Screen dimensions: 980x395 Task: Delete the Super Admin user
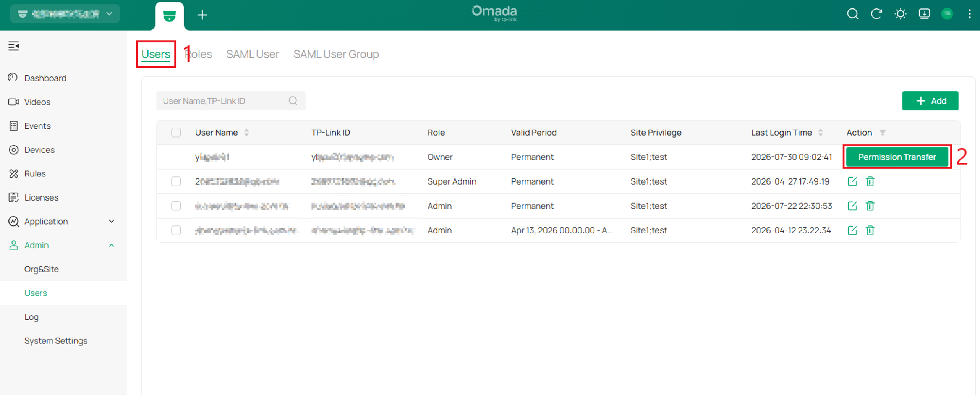click(x=870, y=181)
